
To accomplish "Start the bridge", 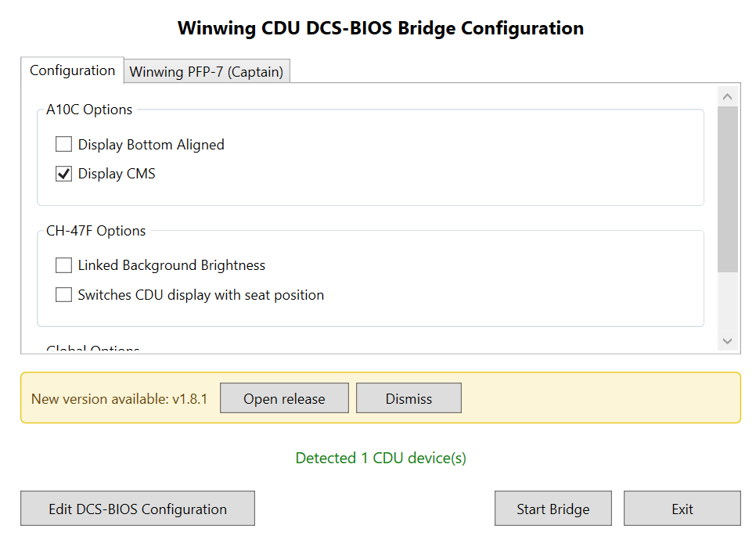I will pos(553,509).
